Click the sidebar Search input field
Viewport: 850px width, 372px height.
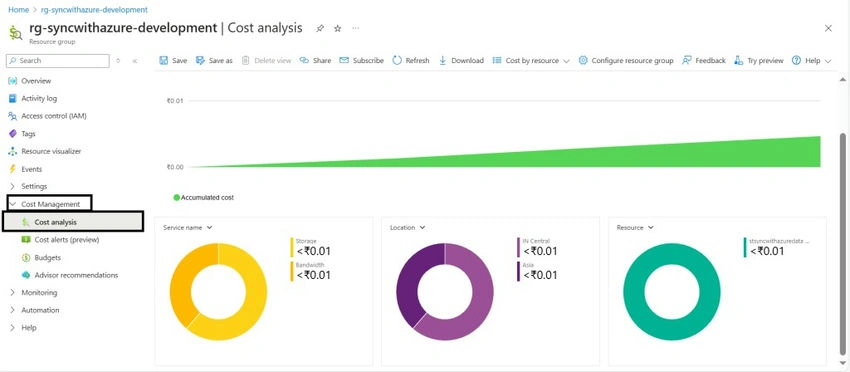[x=58, y=61]
